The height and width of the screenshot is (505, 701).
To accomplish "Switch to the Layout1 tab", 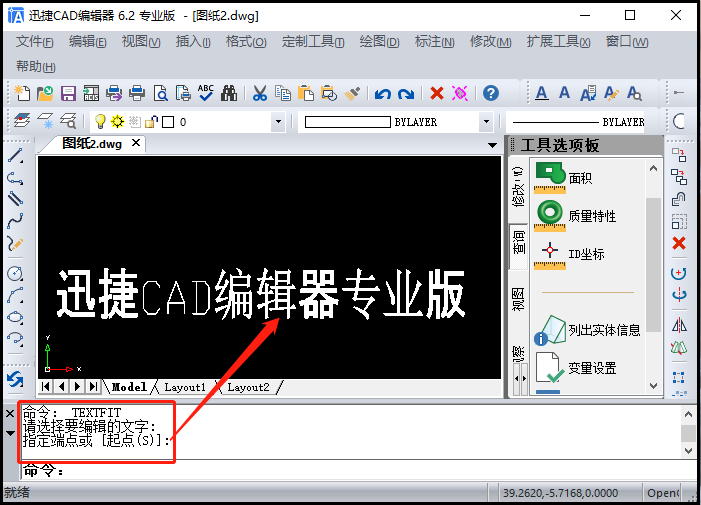I will [x=185, y=387].
